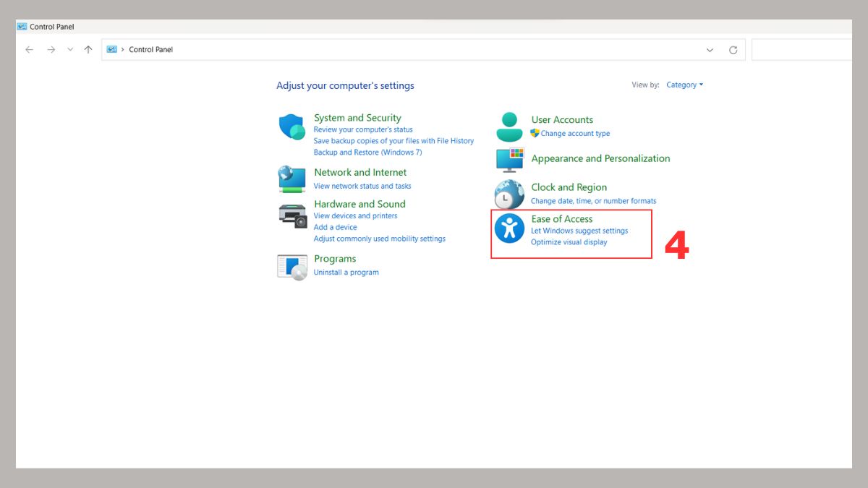
Task: Open Adjust commonly used mobility settings
Action: pyautogui.click(x=380, y=239)
